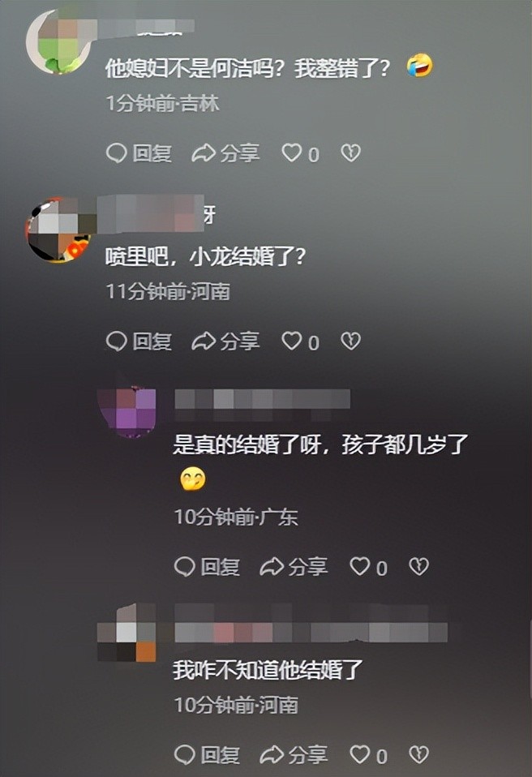Like the 孩子都几岁了 reply
532x777 pixels.
click(368, 567)
